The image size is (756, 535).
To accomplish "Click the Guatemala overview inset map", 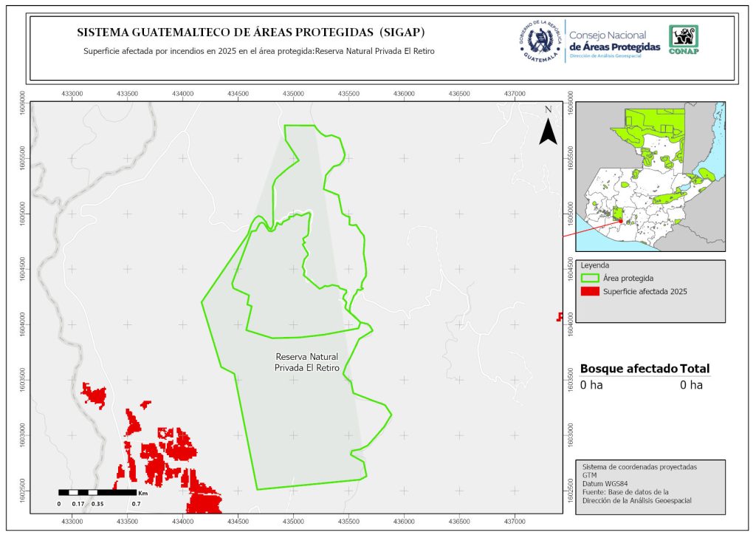I will (x=650, y=176).
